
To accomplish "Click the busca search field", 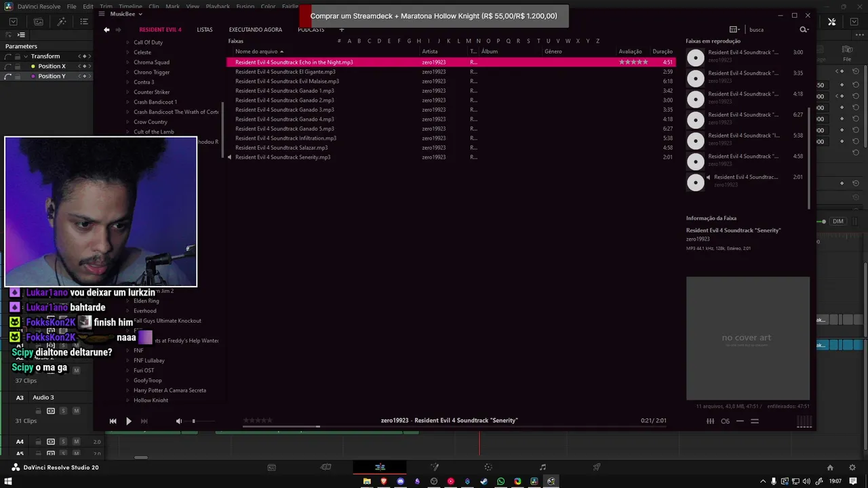I will (771, 30).
